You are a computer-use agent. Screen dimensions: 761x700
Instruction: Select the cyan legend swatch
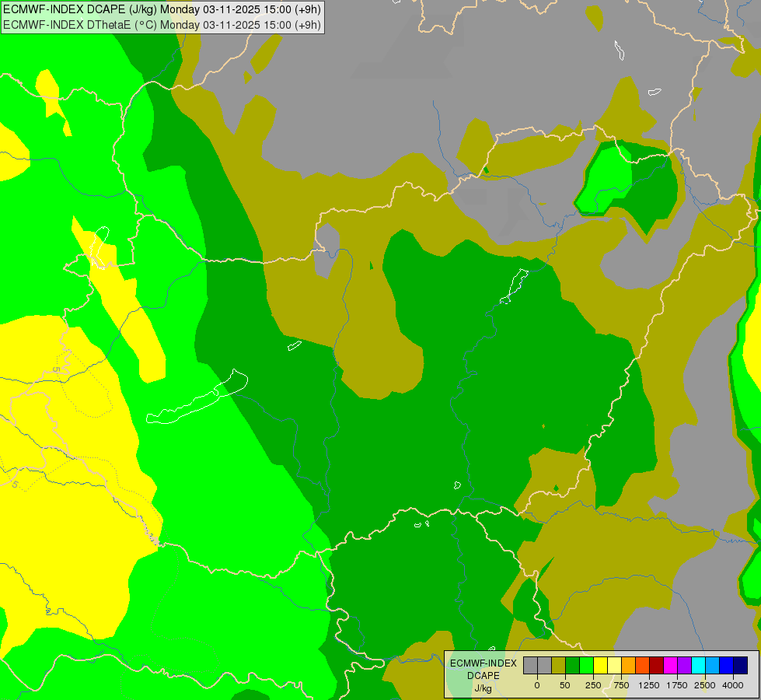[699, 666]
